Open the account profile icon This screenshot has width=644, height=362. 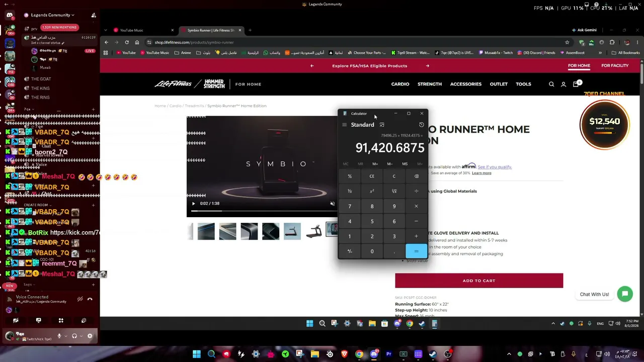(x=563, y=84)
